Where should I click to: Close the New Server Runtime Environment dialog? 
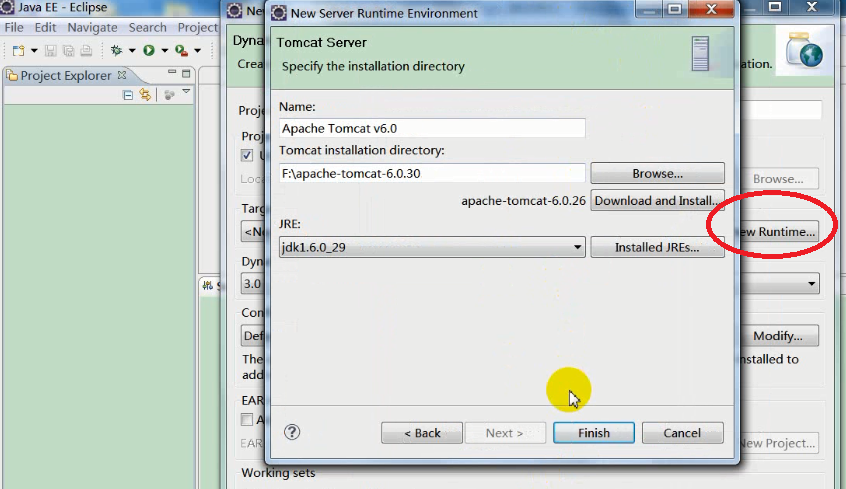click(711, 9)
